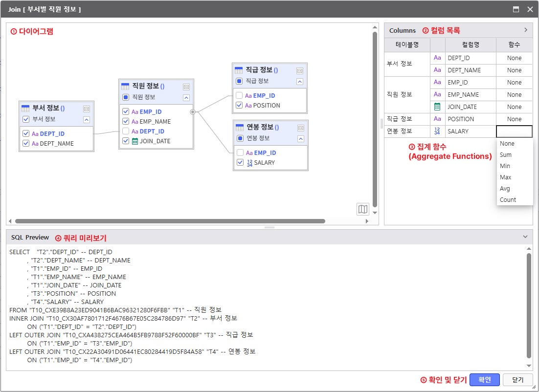Maximize the Join dialog window

coord(516,9)
